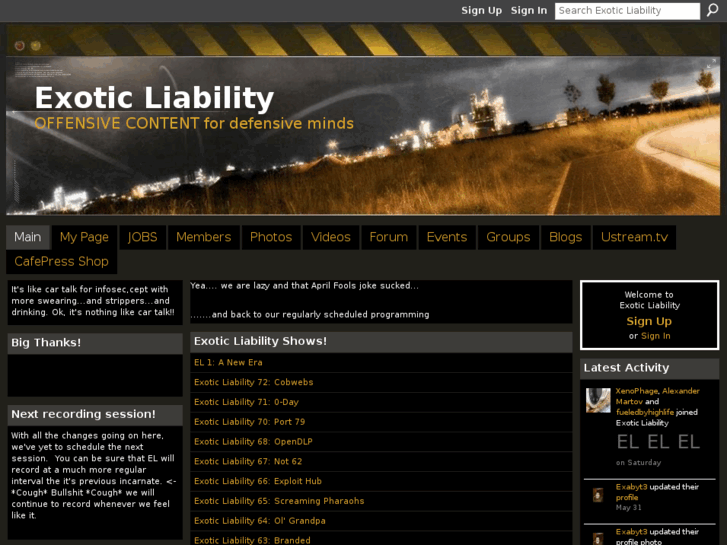Open the Main tab

coord(28,237)
